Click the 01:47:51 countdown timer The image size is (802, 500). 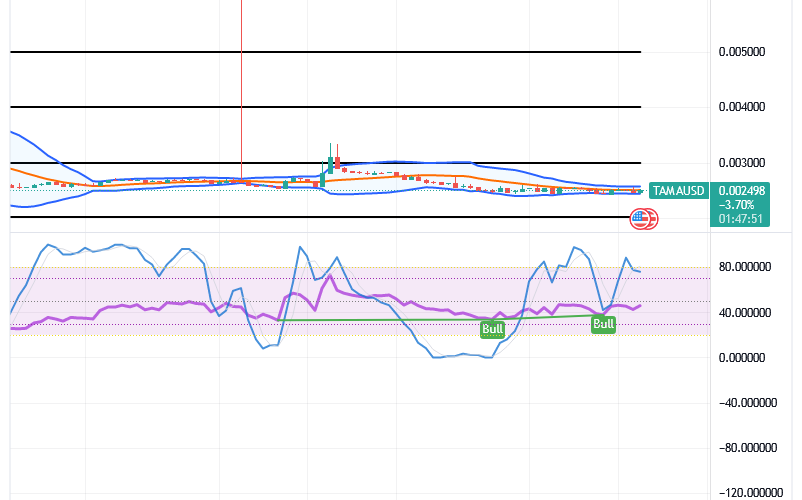[740, 219]
